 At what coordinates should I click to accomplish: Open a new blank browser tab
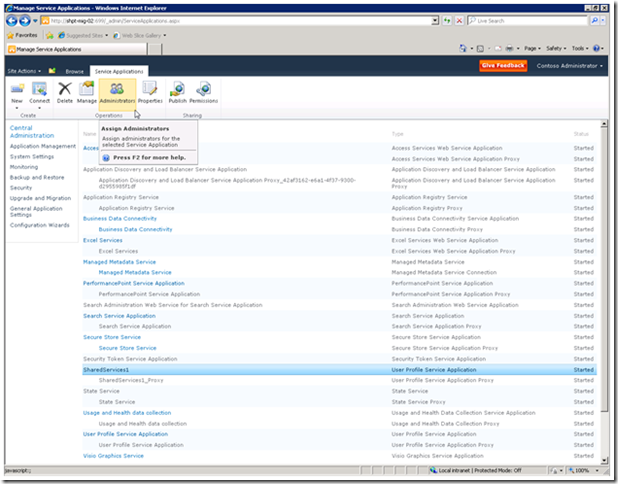[x=155, y=49]
